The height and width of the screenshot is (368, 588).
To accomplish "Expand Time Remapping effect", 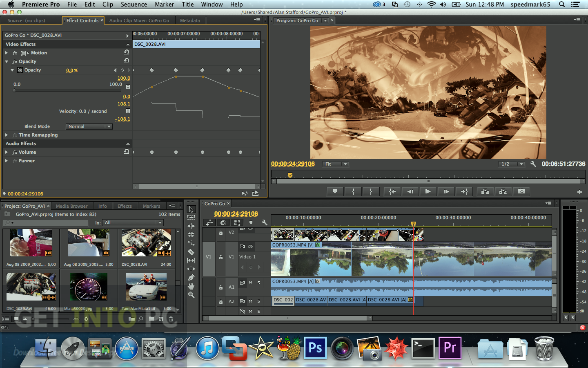I will tap(7, 135).
